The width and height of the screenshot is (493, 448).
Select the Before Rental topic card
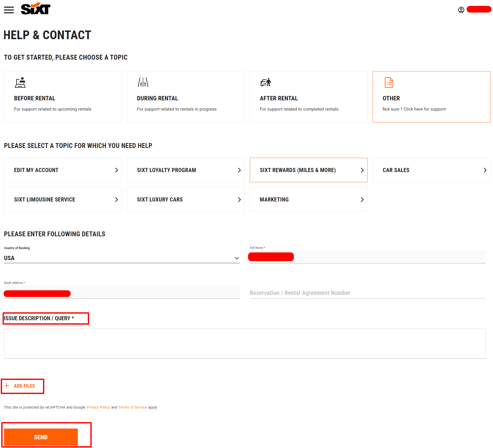click(63, 97)
